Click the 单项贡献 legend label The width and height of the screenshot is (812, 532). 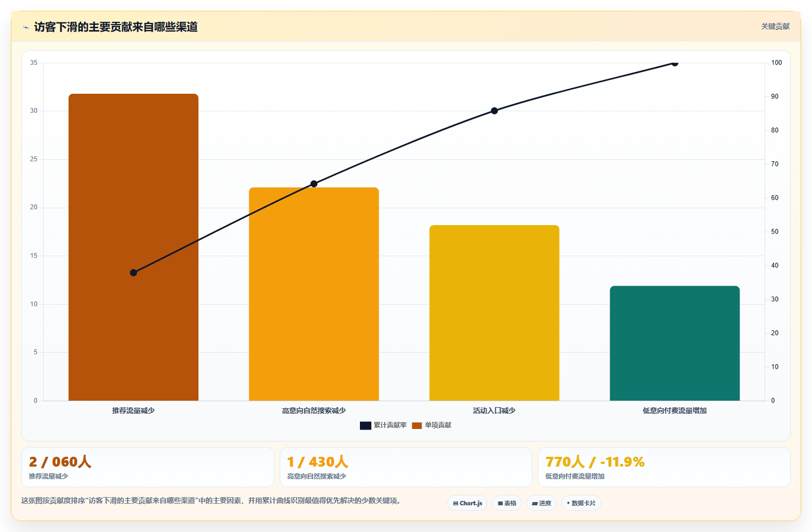pos(438,425)
